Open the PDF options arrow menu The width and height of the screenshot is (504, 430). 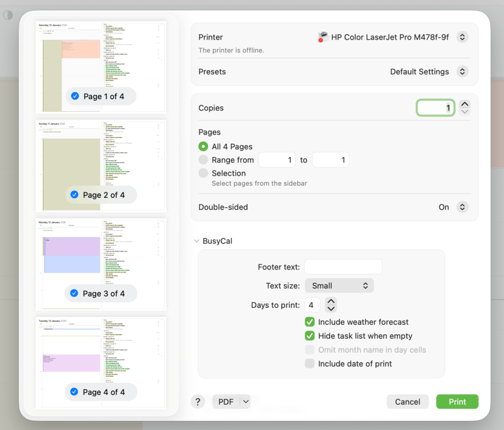(x=245, y=402)
